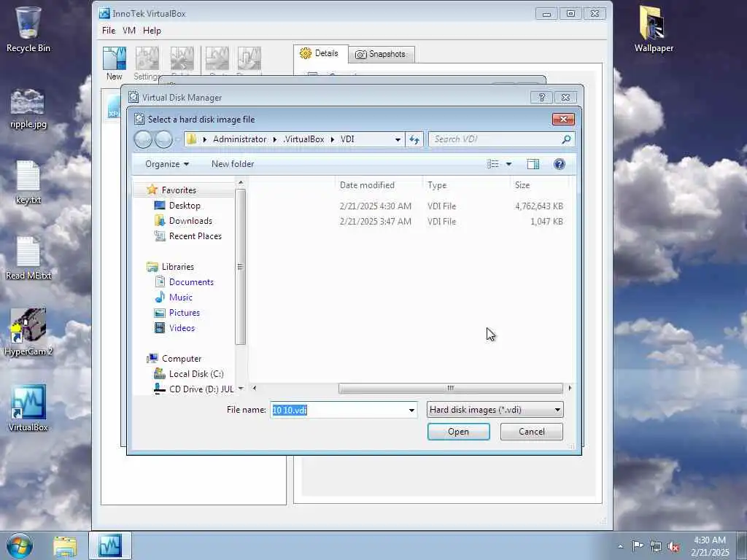Image resolution: width=747 pixels, height=560 pixels.
Task: Click the refresh button beside address bar
Action: tap(414, 139)
